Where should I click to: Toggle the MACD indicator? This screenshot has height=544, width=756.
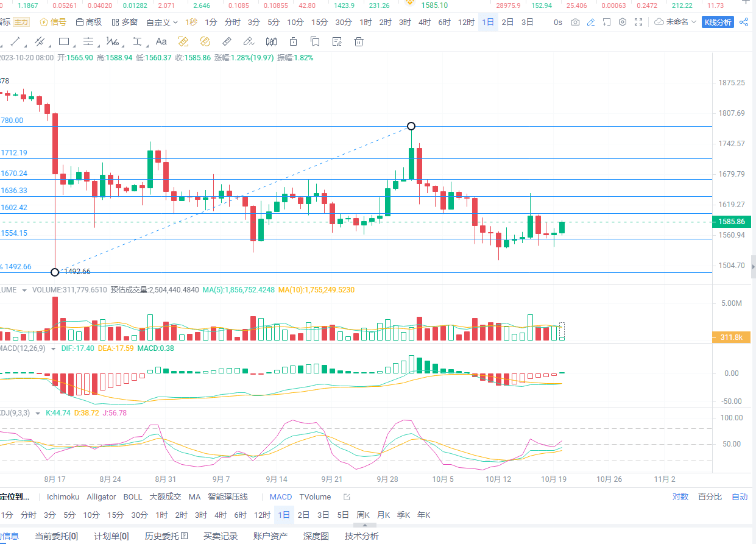point(281,496)
